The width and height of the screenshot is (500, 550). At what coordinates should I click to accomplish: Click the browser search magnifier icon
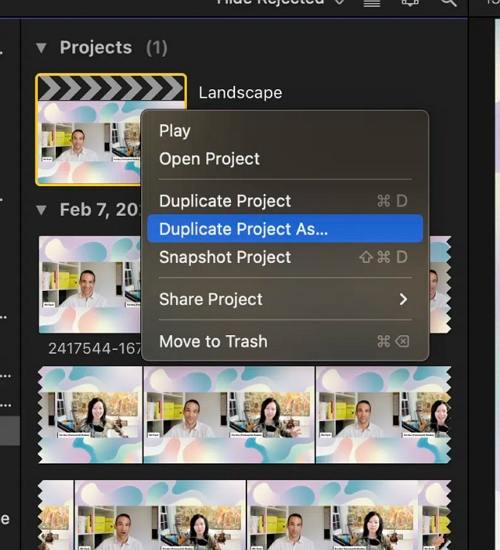point(449,3)
